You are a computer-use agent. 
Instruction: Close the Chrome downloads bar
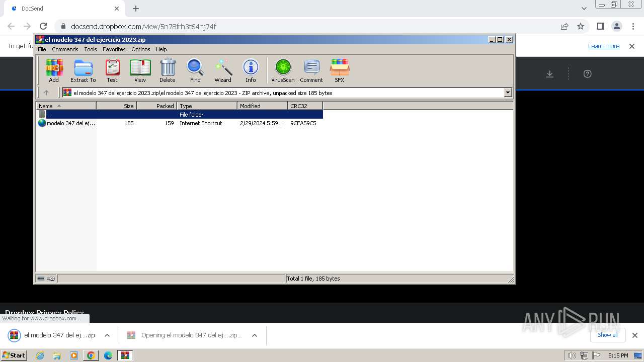(x=634, y=335)
